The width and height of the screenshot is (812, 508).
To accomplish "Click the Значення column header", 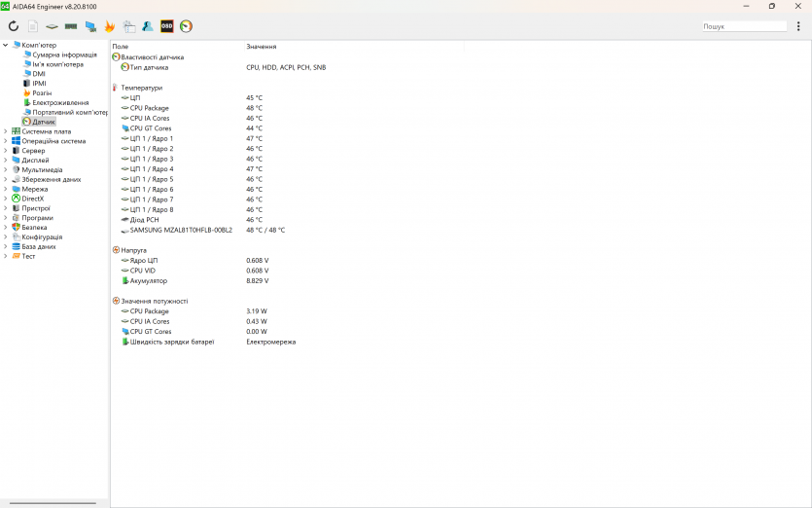I will tap(262, 46).
